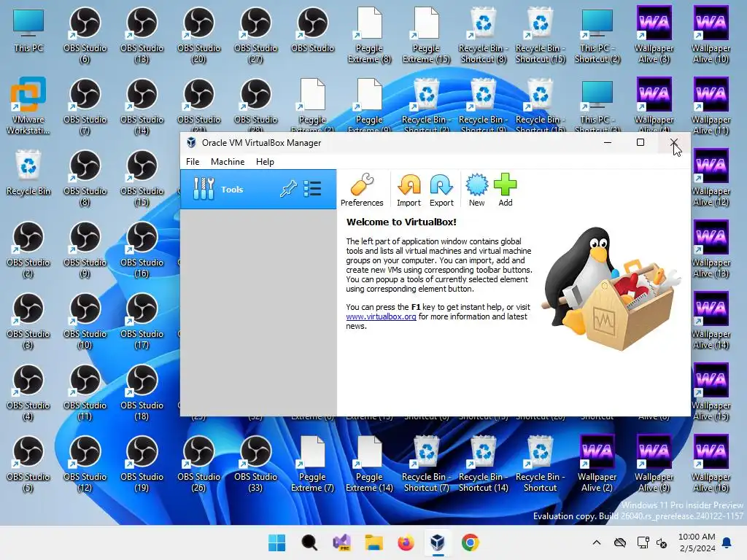Open the Help menu
The image size is (747, 560).
pyautogui.click(x=265, y=162)
